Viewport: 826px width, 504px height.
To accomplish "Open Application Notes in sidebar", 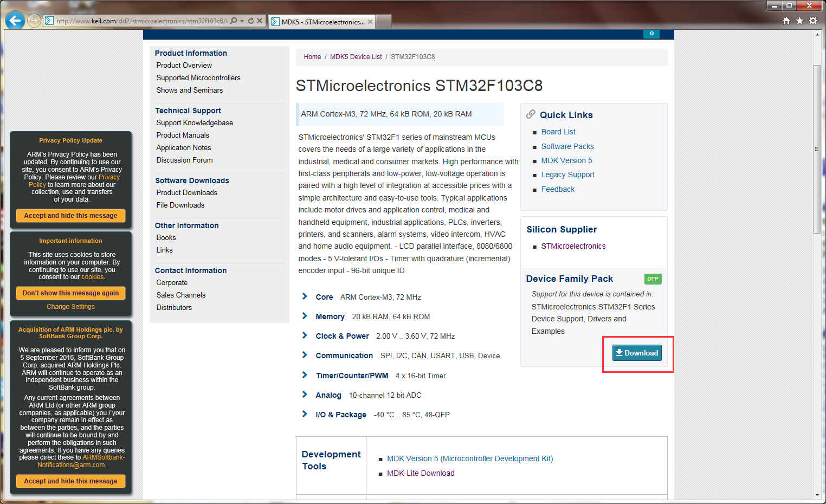I will click(x=184, y=147).
